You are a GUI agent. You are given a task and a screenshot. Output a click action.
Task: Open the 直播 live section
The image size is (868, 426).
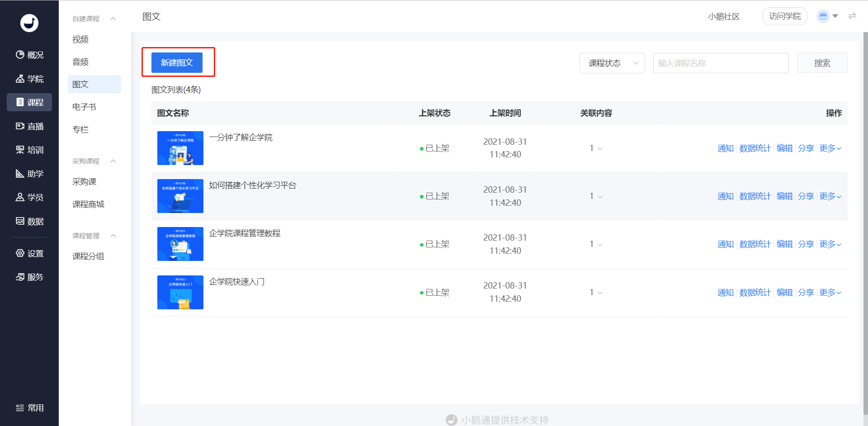(x=29, y=126)
